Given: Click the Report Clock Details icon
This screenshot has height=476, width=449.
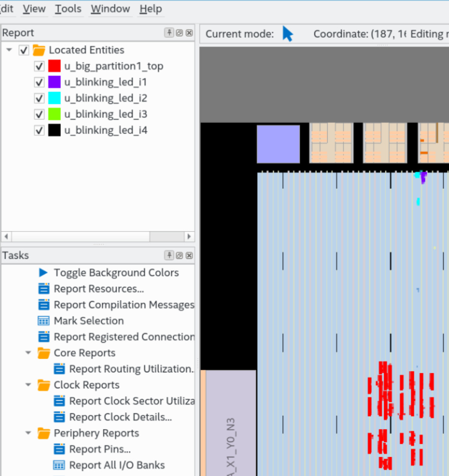Looking at the screenshot, I should coord(59,417).
